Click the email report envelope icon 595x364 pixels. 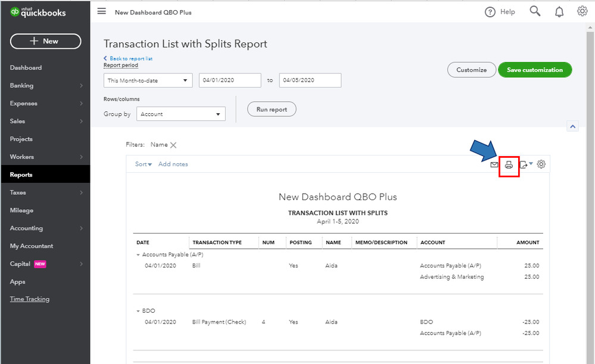[494, 165]
